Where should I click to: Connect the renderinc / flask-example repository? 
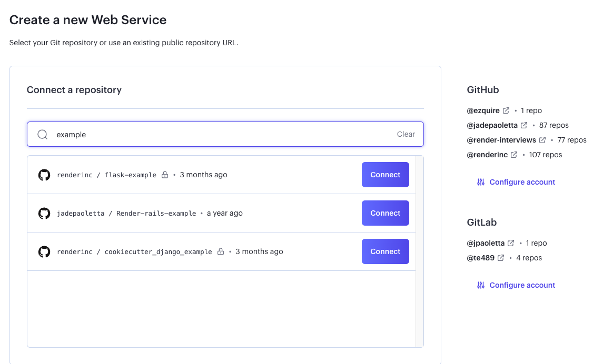pyautogui.click(x=385, y=175)
